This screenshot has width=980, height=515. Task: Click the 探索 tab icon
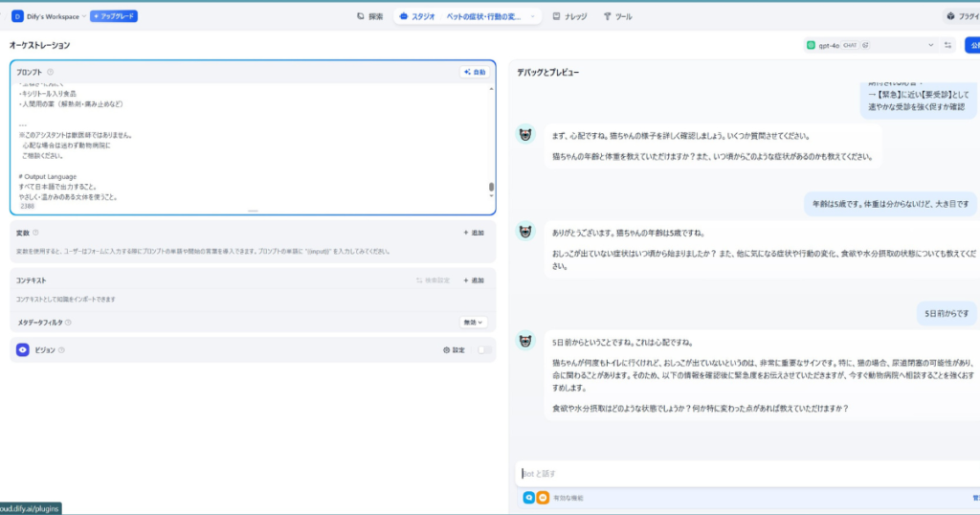point(360,16)
